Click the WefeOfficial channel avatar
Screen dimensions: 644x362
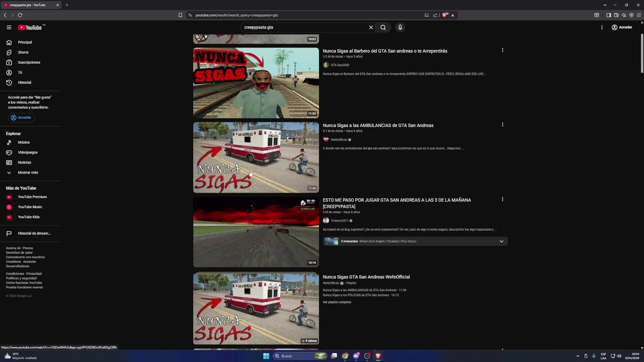point(326,139)
